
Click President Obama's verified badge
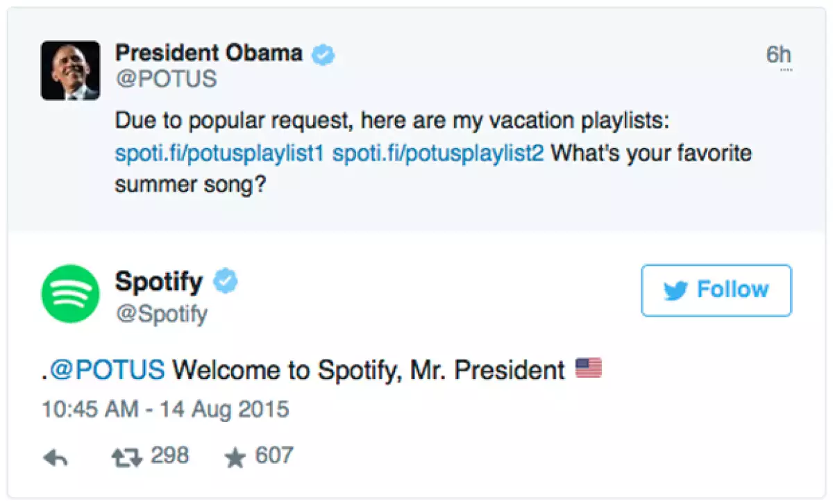[x=323, y=55]
